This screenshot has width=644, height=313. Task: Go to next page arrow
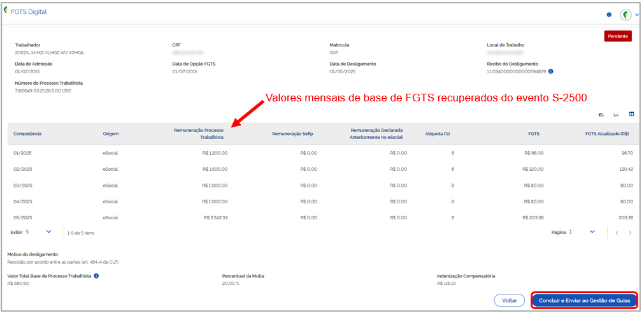point(630,233)
